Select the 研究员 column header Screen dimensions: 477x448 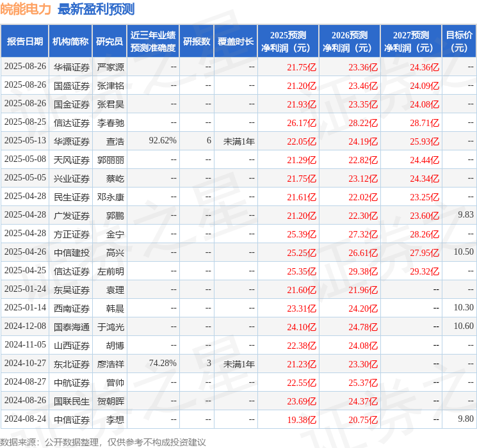point(109,42)
